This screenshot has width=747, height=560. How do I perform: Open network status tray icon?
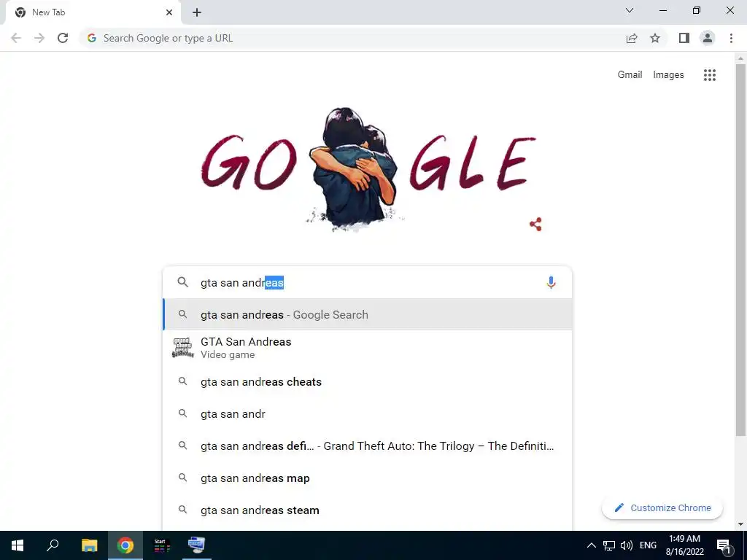pos(609,545)
